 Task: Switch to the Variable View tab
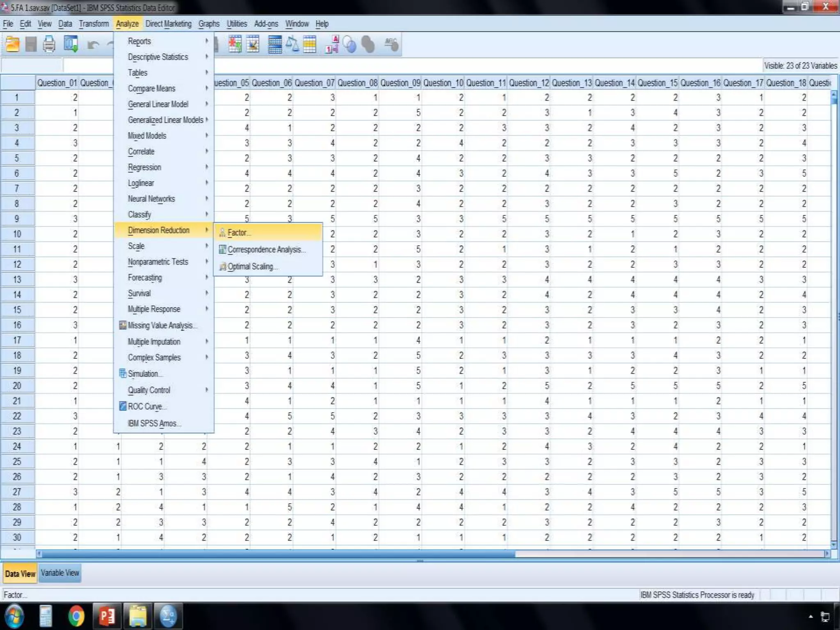point(60,573)
